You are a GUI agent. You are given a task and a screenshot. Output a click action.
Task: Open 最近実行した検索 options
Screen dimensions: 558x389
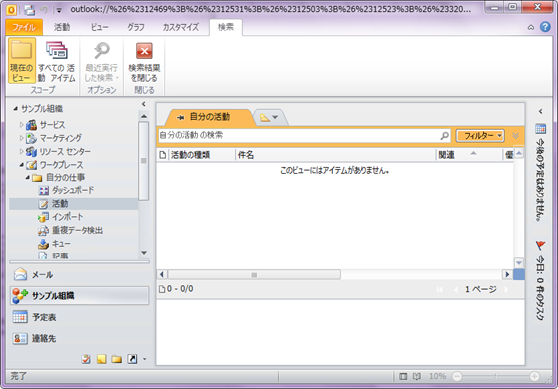click(x=101, y=61)
